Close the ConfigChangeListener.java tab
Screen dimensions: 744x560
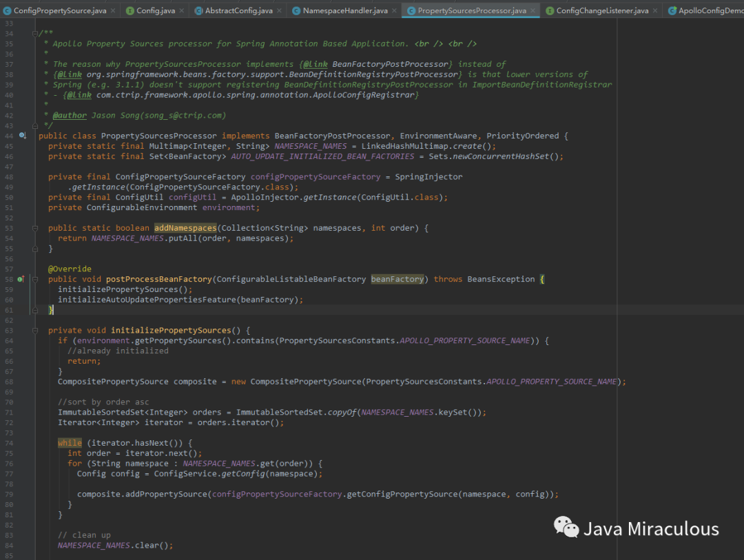pos(655,10)
